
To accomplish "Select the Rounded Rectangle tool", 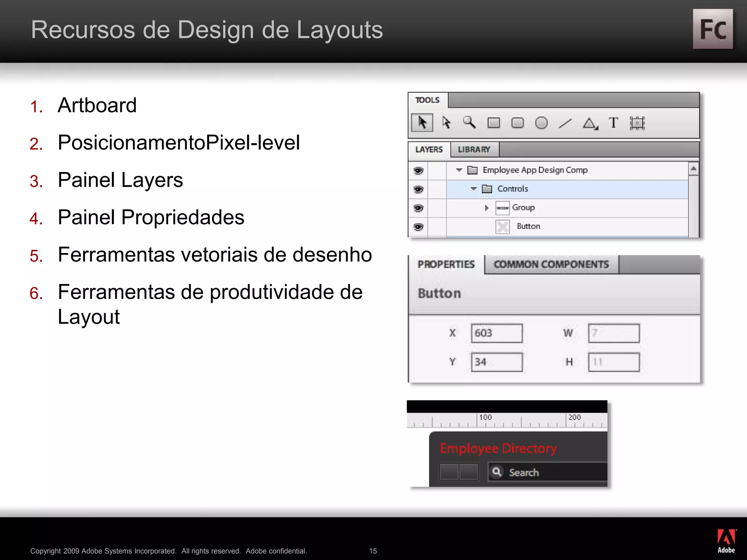I will click(x=518, y=123).
